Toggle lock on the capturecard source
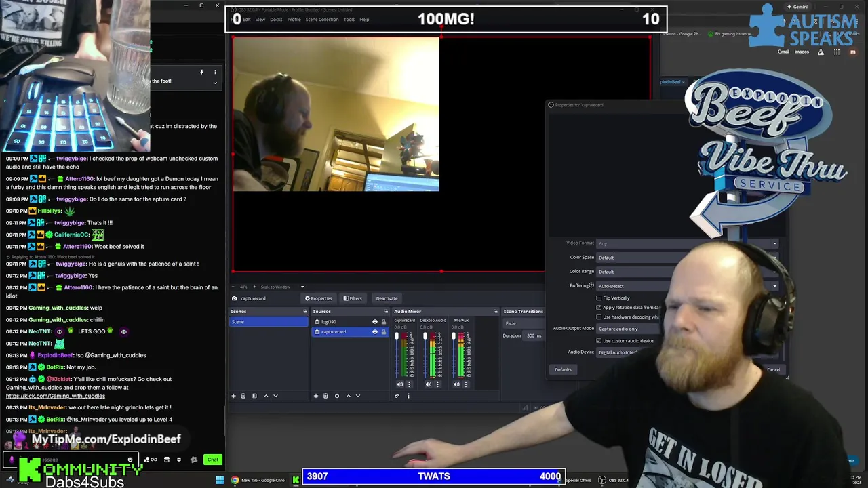This screenshot has width=868, height=488. pos(383,332)
